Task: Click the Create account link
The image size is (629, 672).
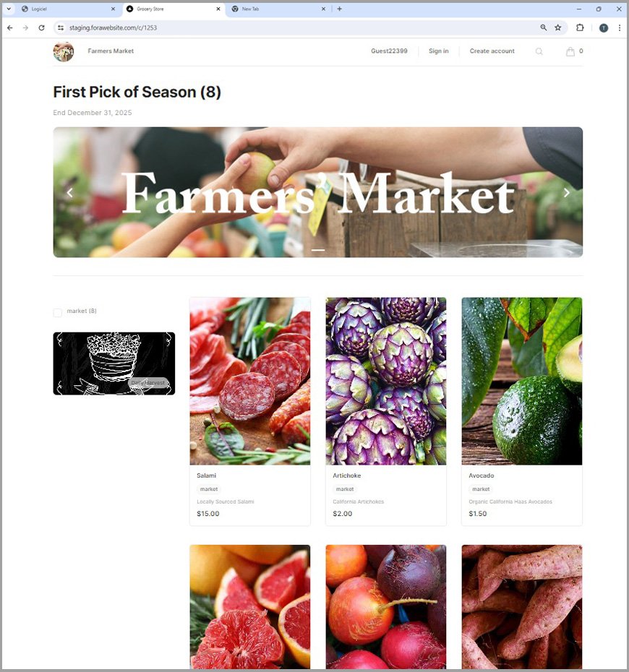Action: pos(492,51)
